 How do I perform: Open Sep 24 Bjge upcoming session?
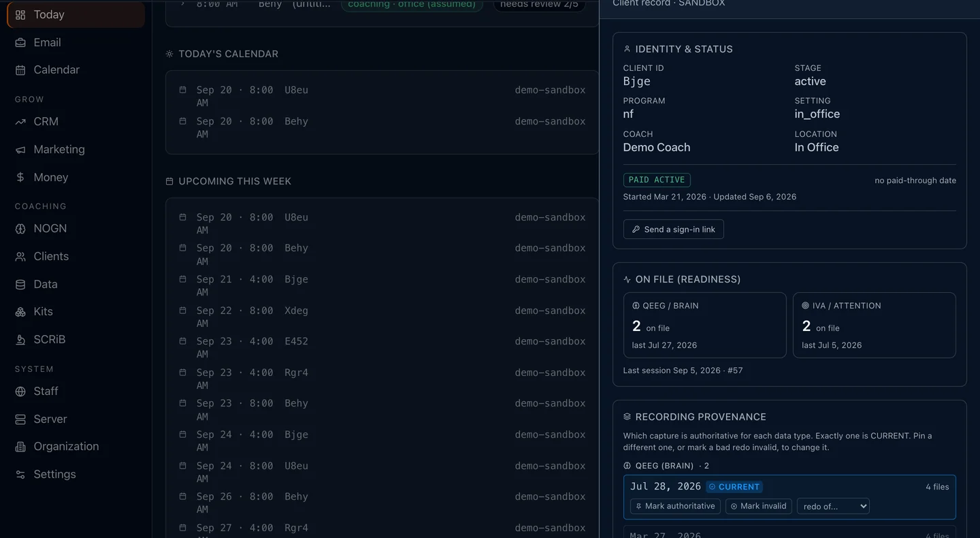[382, 441]
